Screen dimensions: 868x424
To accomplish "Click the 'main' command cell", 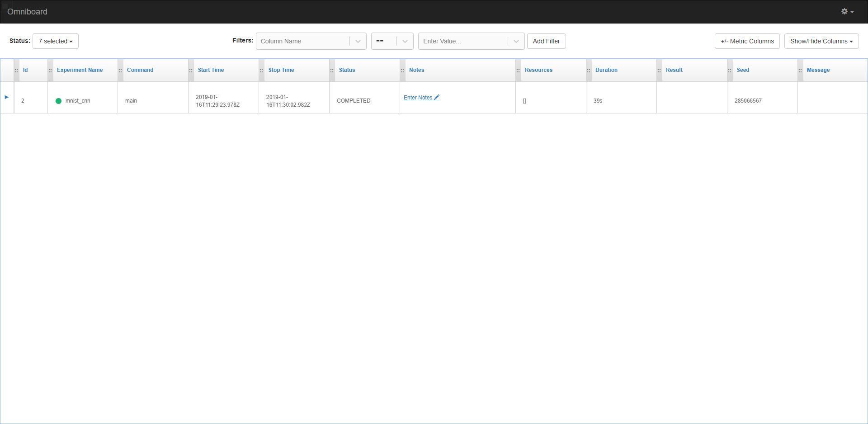I will (131, 101).
